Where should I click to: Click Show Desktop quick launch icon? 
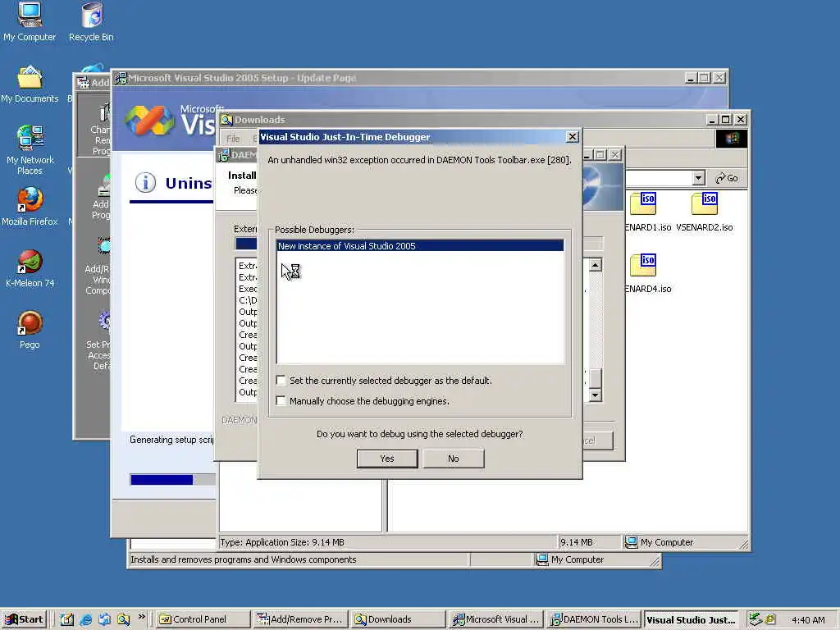[67, 619]
